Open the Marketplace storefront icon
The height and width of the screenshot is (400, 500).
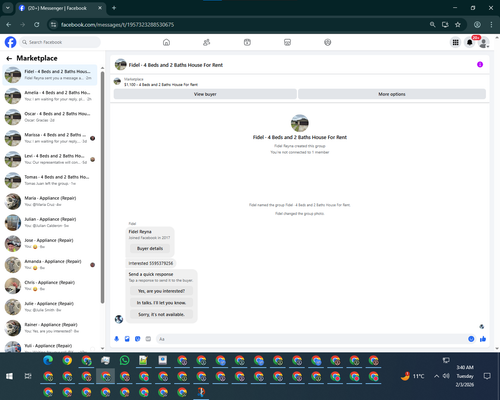287,42
